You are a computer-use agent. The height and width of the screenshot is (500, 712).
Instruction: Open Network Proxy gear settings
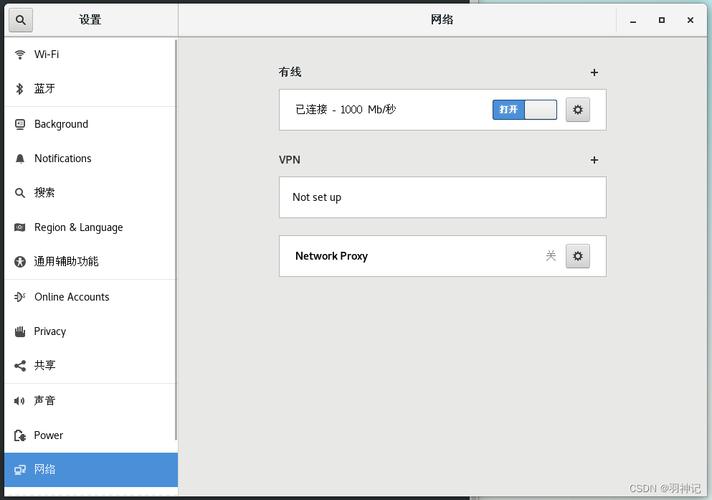tap(578, 256)
